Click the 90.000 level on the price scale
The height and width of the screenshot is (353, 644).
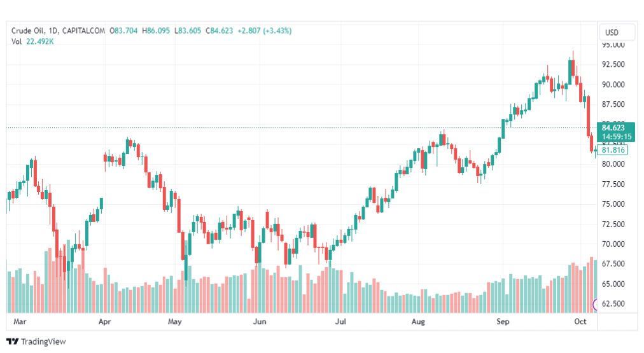pyautogui.click(x=613, y=85)
